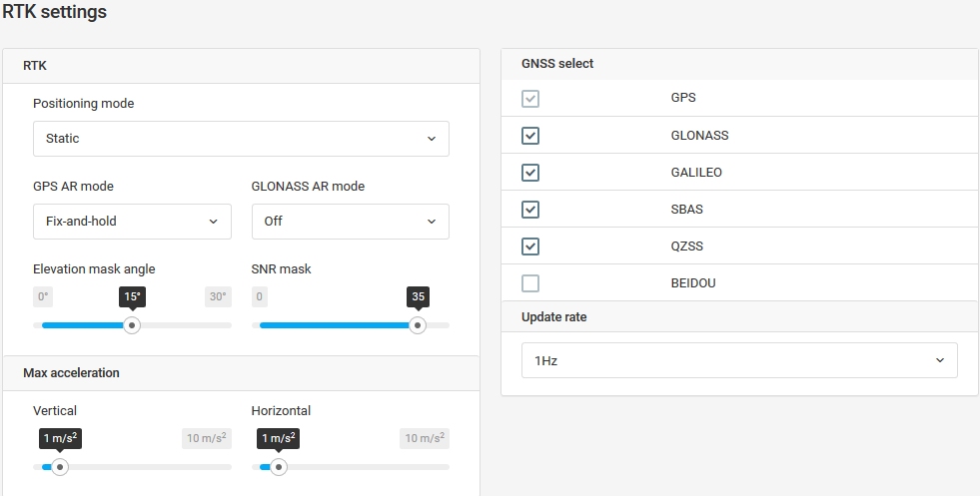Open the GPS AR mode dropdown
Image resolution: width=980 pixels, height=496 pixels.
132,222
